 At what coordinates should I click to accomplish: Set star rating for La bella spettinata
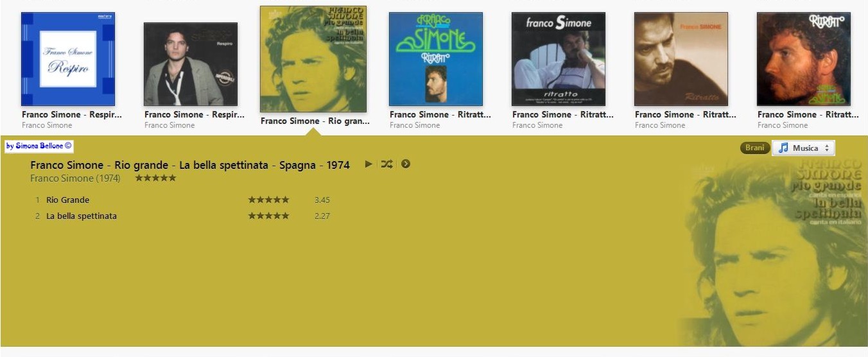click(268, 216)
